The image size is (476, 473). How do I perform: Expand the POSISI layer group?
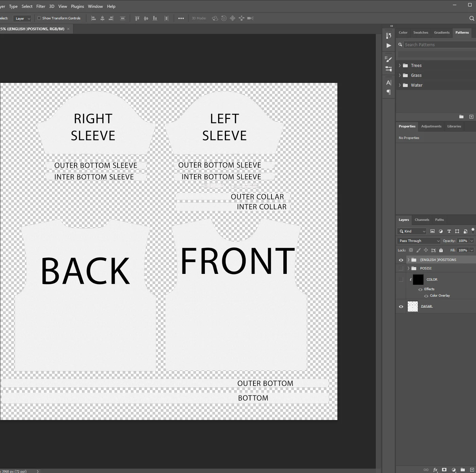[408, 268]
